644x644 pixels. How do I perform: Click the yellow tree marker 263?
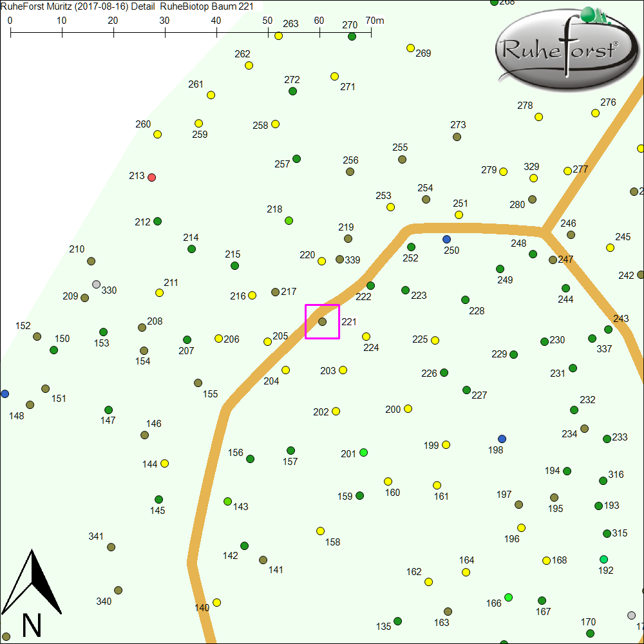279,35
